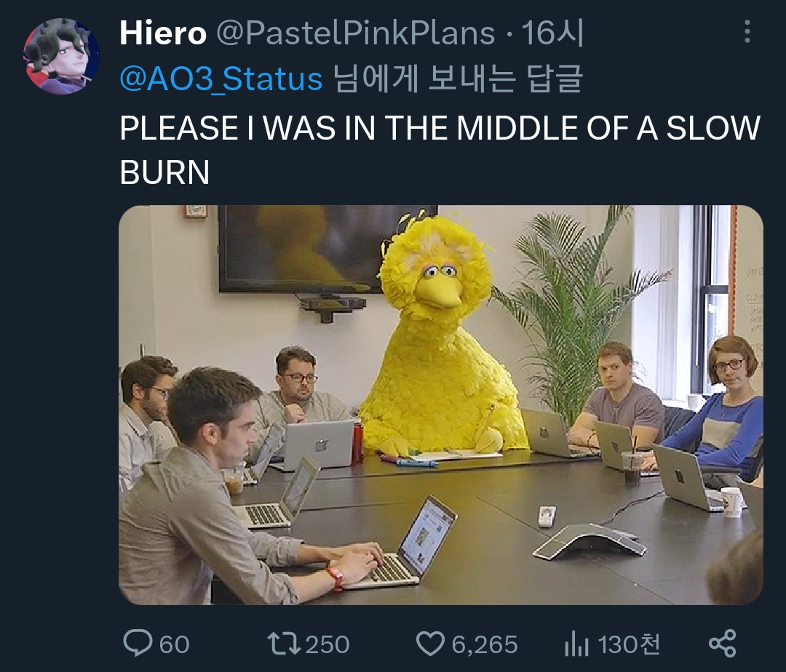The height and width of the screenshot is (672, 786).
Task: Click the reply speech bubble icon
Action: [x=137, y=644]
